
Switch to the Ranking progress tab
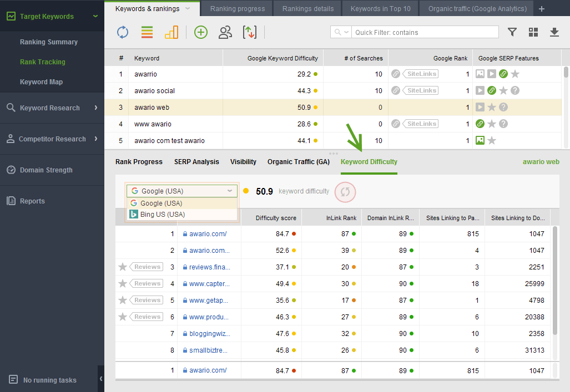(238, 9)
